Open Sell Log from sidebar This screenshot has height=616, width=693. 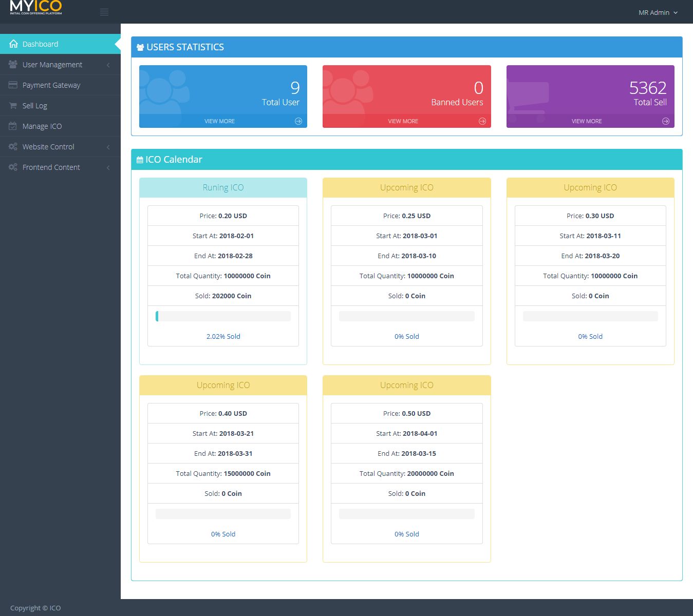pos(35,106)
